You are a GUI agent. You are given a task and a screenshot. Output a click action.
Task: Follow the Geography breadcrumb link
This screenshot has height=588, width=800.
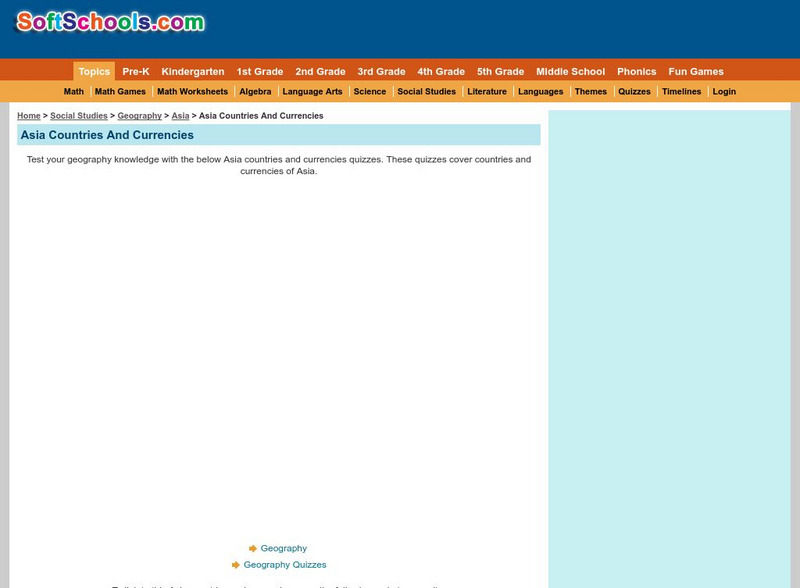coord(139,116)
